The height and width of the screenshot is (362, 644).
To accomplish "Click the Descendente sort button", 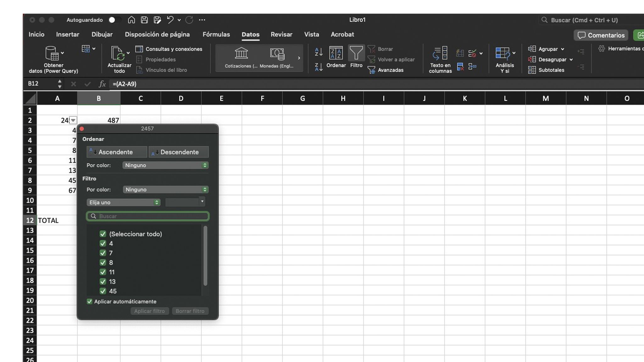I will (178, 152).
